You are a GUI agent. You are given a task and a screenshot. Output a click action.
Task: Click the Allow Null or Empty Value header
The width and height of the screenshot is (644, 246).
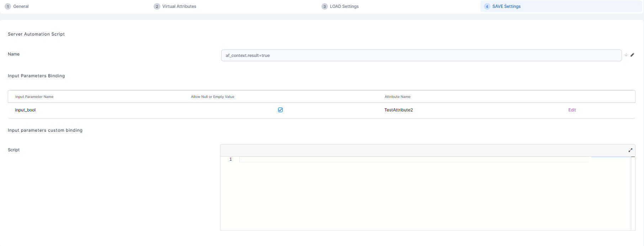point(212,97)
